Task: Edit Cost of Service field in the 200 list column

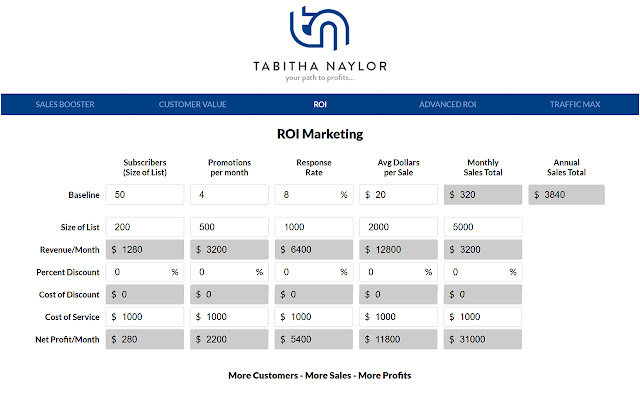Action: pos(145,317)
